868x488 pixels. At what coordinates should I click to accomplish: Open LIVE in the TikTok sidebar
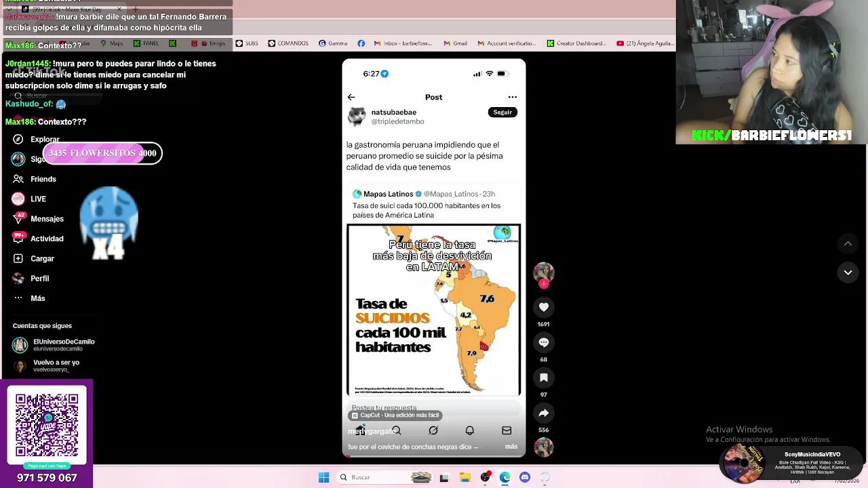38,199
